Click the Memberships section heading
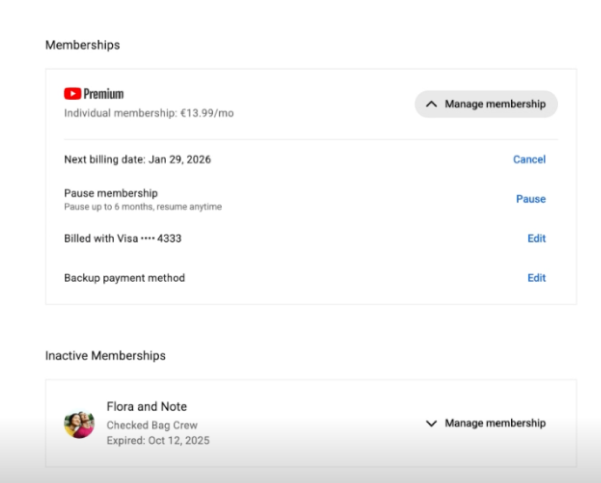The width and height of the screenshot is (601, 483). tap(82, 45)
